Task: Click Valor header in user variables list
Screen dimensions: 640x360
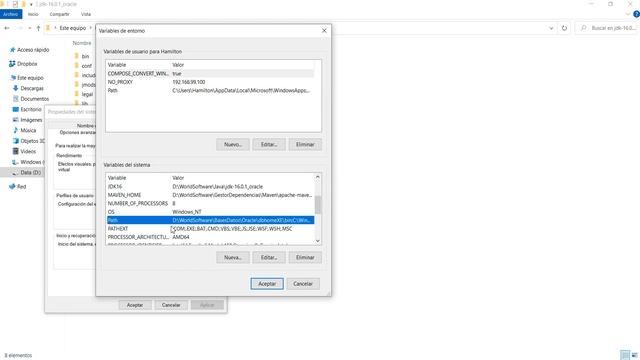Action: pos(178,65)
